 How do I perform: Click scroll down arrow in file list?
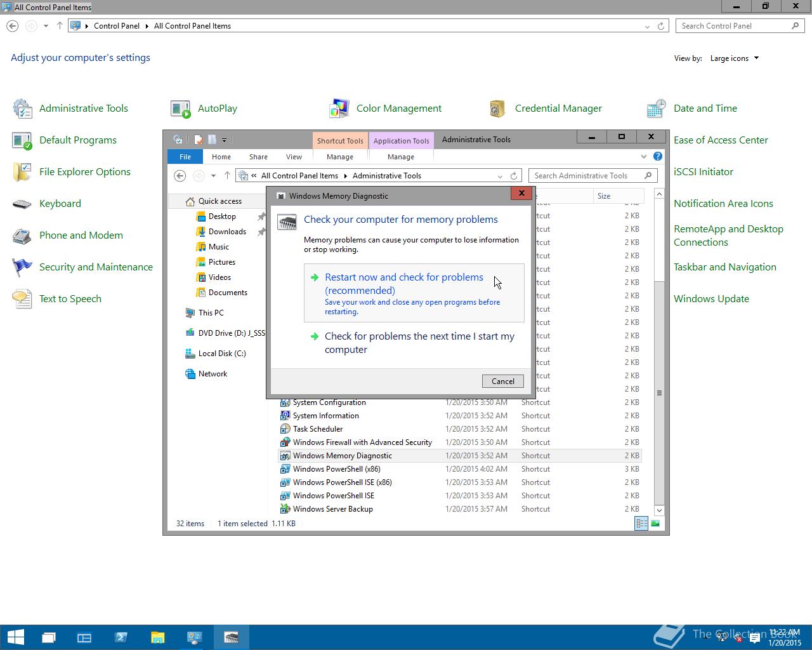tap(659, 510)
